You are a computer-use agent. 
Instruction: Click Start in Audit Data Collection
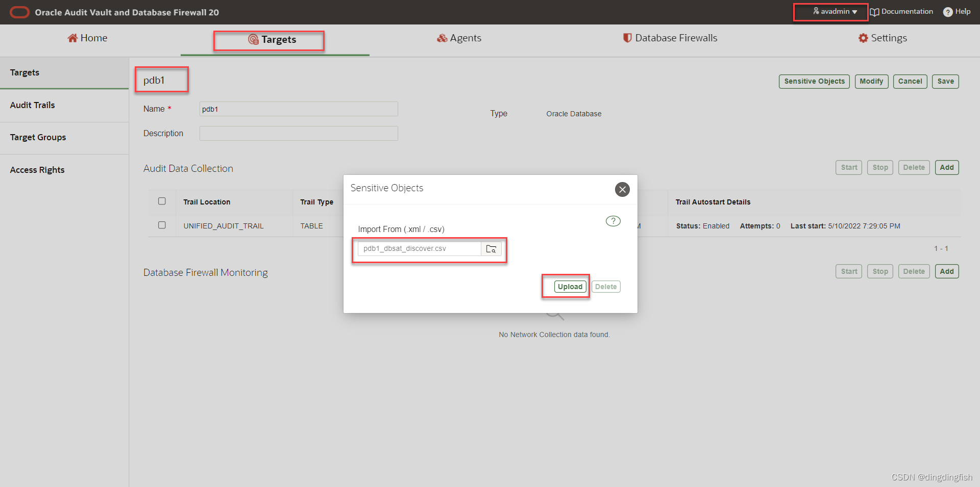click(849, 168)
